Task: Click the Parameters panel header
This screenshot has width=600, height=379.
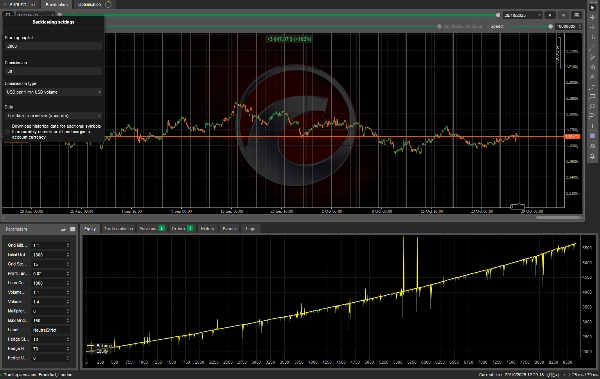Action: point(40,229)
